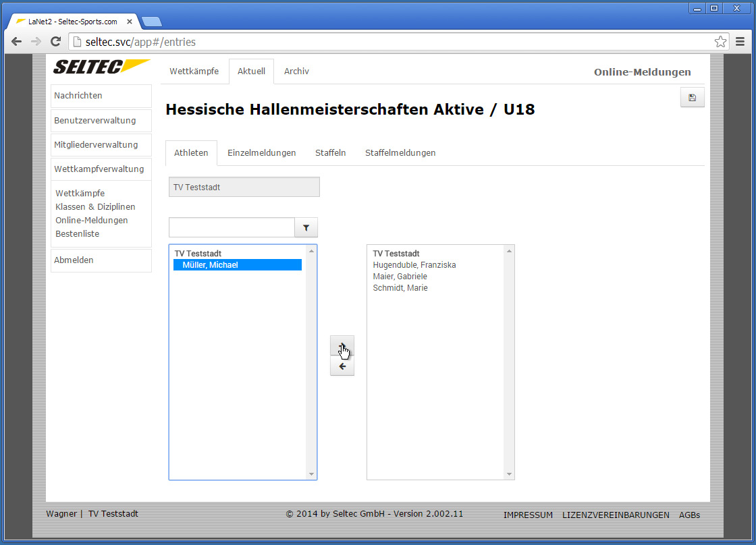The image size is (756, 545).
Task: Open the Bestenliste sidebar link
Action: pyautogui.click(x=77, y=234)
